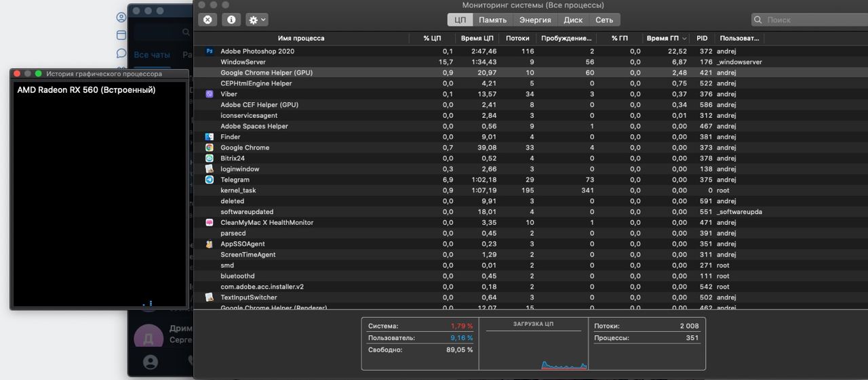The width and height of the screenshot is (868, 380).
Task: Click the CleanMyMac X HealthMonitor icon
Action: pos(210,222)
